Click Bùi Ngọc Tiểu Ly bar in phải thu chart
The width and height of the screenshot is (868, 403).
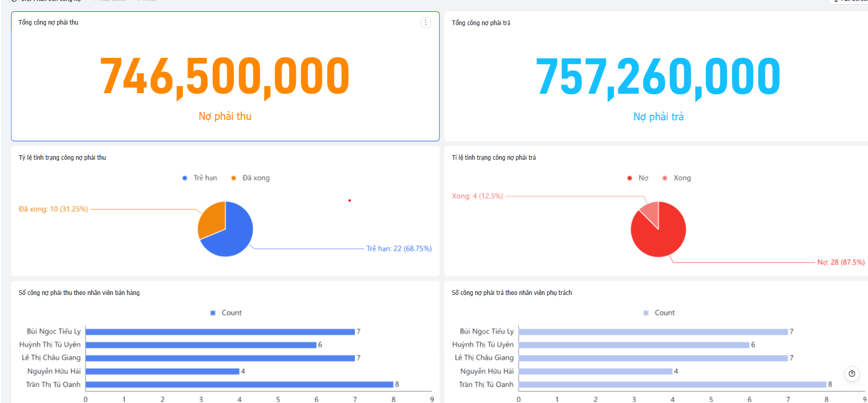click(220, 332)
